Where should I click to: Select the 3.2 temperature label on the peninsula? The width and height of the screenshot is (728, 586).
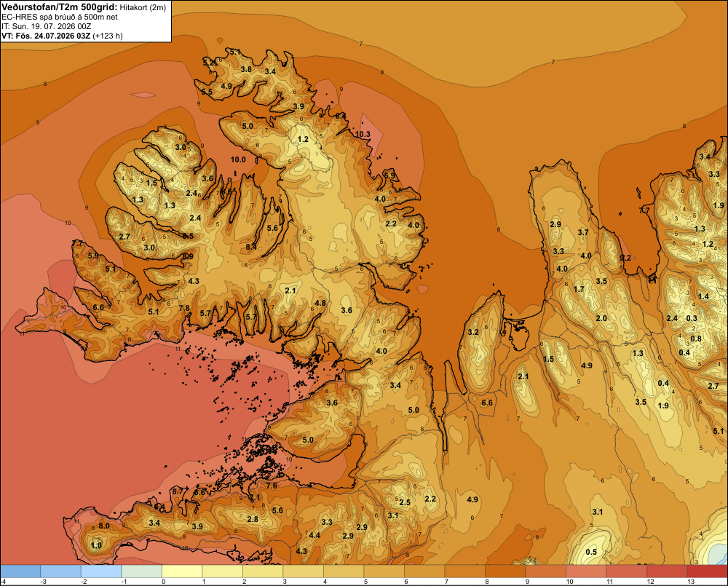473,332
